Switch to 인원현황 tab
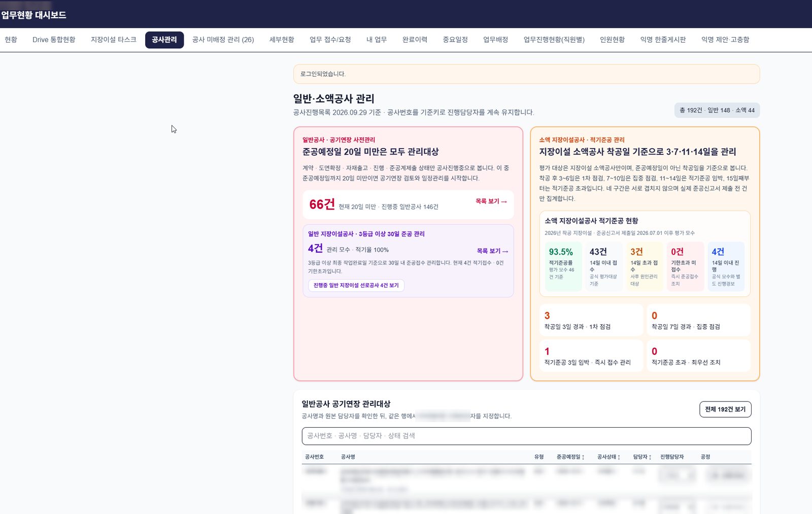 tap(613, 40)
